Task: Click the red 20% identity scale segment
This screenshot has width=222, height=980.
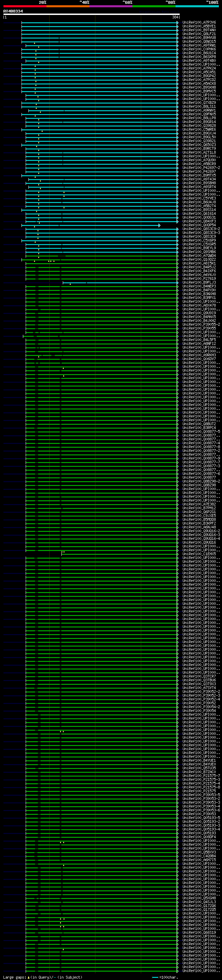Action: [25, 6]
